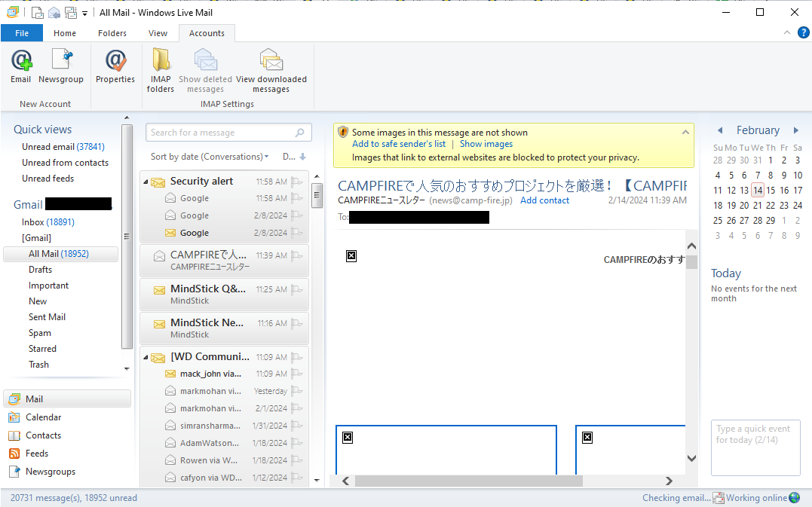The width and height of the screenshot is (812, 507).
Task: Flag the Google 11:58 AM message
Action: pos(297,198)
